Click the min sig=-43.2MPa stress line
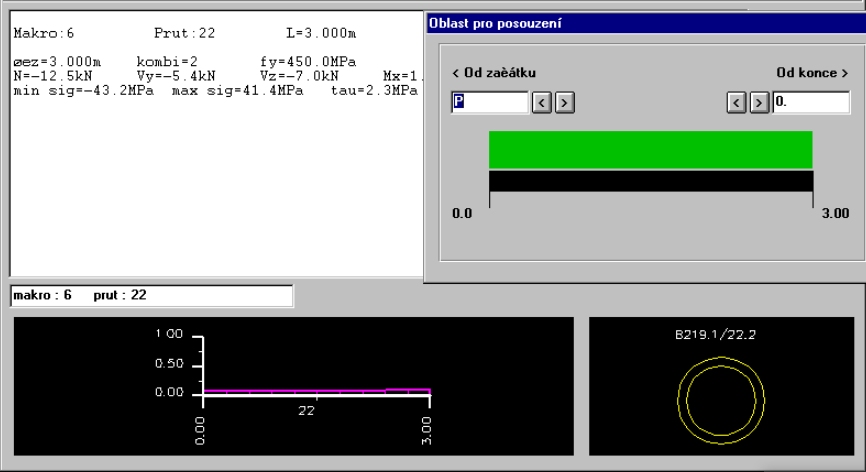The width and height of the screenshot is (866, 472). click(x=82, y=91)
